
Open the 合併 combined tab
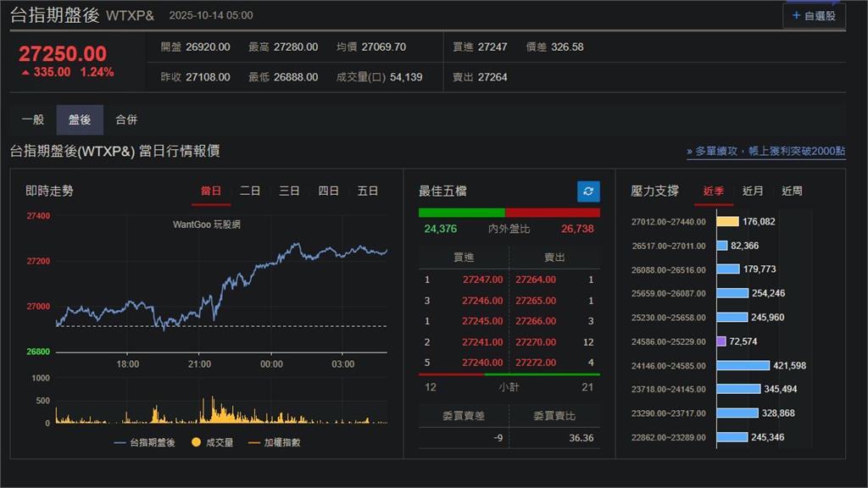[126, 120]
